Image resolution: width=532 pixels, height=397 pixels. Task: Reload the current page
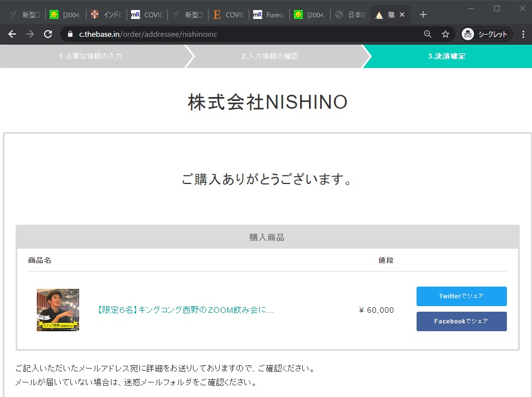pyautogui.click(x=48, y=34)
